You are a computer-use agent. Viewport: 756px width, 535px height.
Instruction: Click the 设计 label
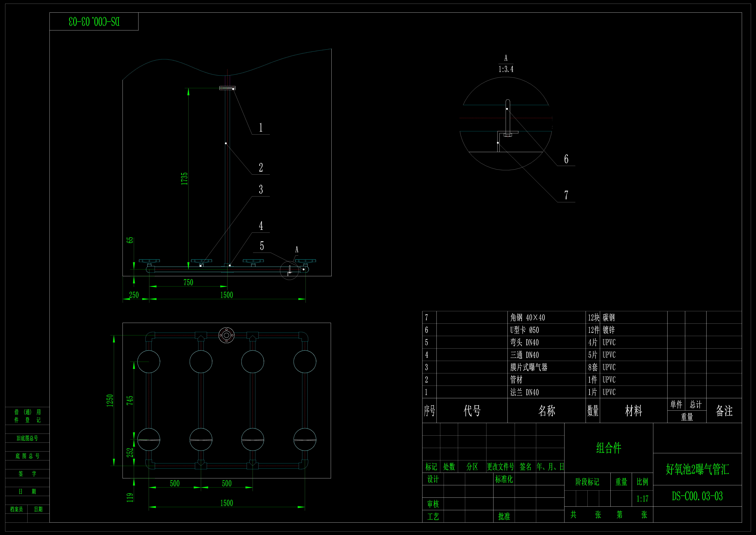(x=433, y=479)
